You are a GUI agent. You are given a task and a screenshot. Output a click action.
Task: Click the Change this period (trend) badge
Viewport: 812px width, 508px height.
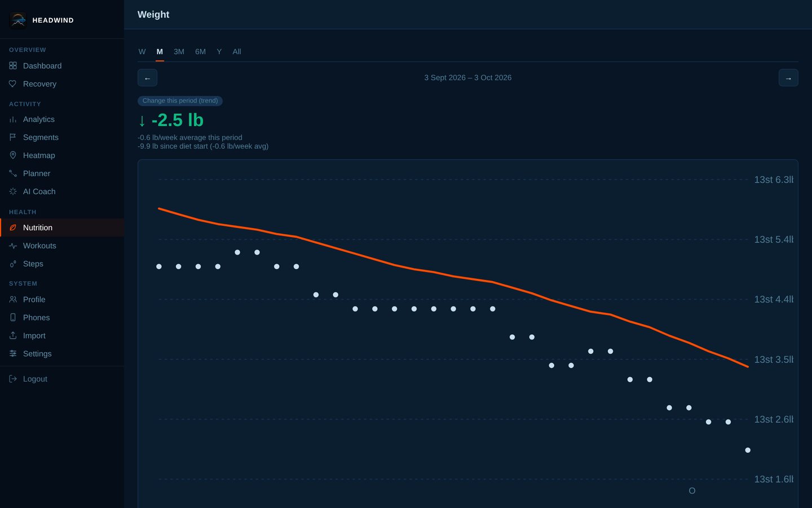point(180,101)
